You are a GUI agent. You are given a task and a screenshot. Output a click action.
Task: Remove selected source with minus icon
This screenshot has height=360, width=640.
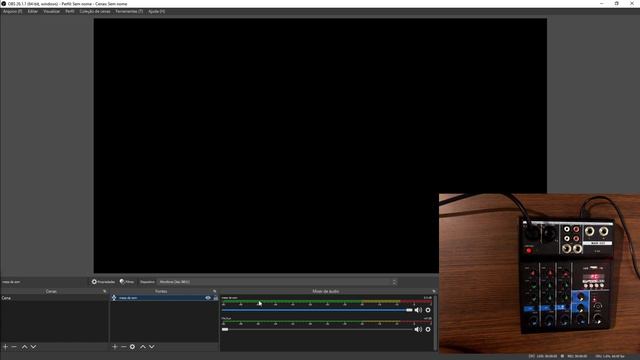(x=124, y=347)
